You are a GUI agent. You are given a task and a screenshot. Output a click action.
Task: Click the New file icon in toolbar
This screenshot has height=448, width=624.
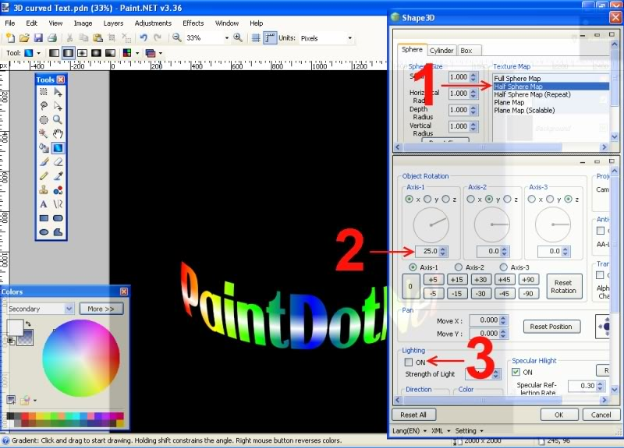pos(10,38)
